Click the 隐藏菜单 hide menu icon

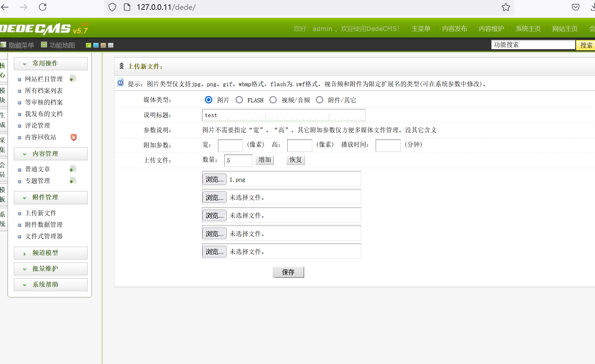pyautogui.click(x=4, y=45)
